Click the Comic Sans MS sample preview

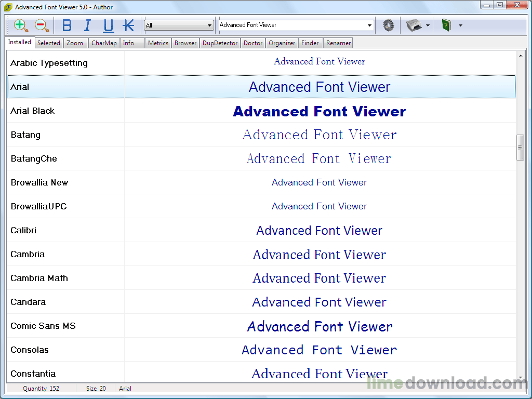[320, 326]
